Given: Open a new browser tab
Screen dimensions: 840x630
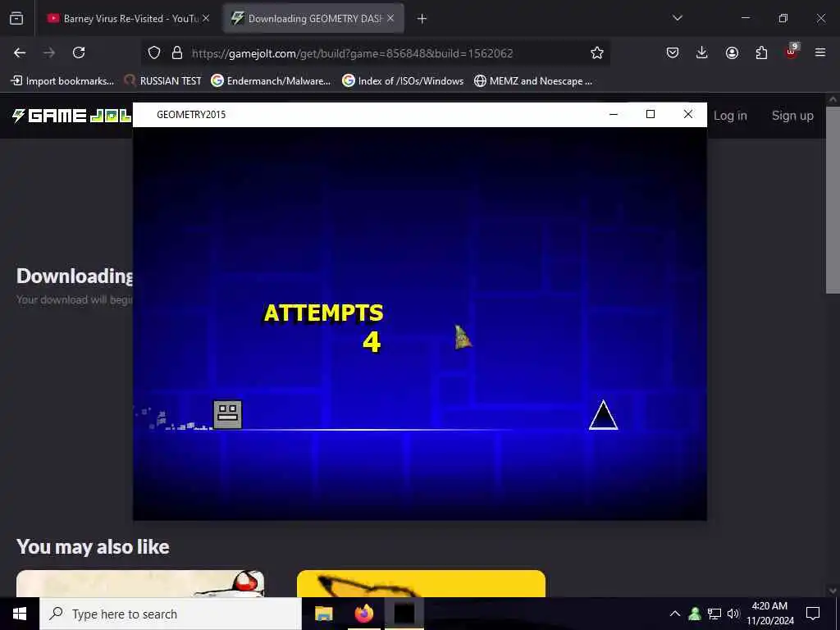Looking at the screenshot, I should (x=422, y=19).
